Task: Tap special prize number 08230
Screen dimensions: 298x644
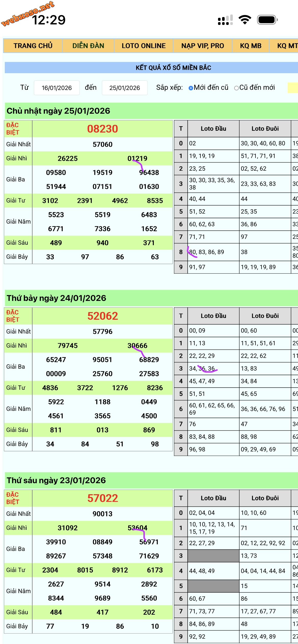Action: (102, 129)
